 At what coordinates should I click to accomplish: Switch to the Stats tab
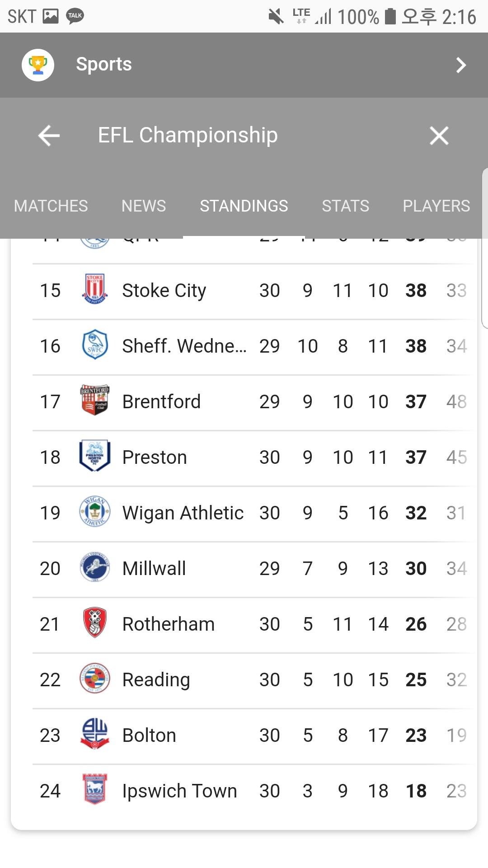[x=345, y=206]
